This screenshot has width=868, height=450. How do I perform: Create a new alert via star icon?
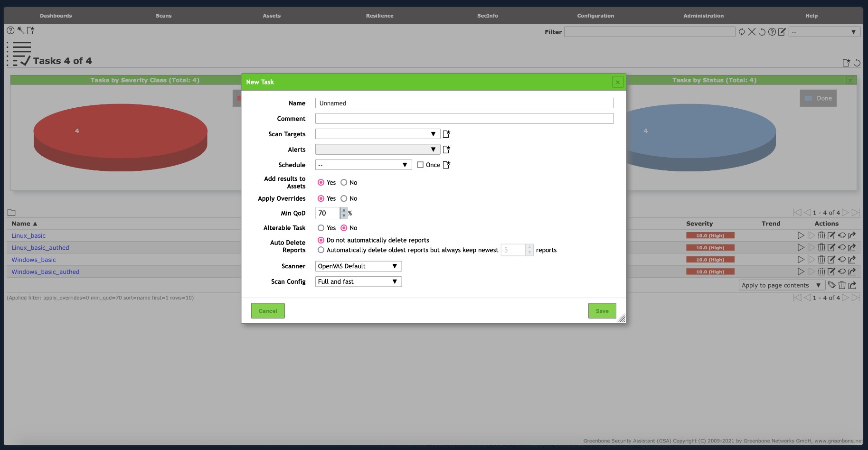pyautogui.click(x=446, y=149)
